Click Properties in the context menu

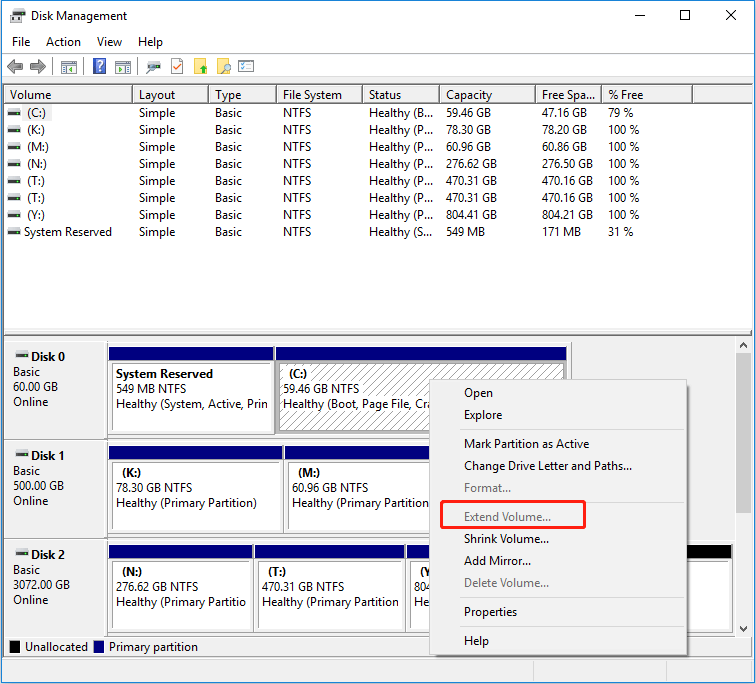tap(490, 612)
